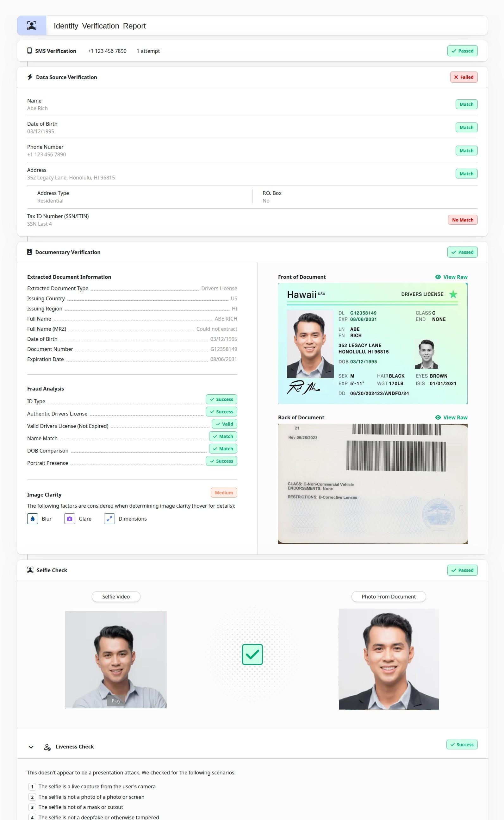Select the Photo From Document label pill
The height and width of the screenshot is (820, 504).
[x=389, y=597]
